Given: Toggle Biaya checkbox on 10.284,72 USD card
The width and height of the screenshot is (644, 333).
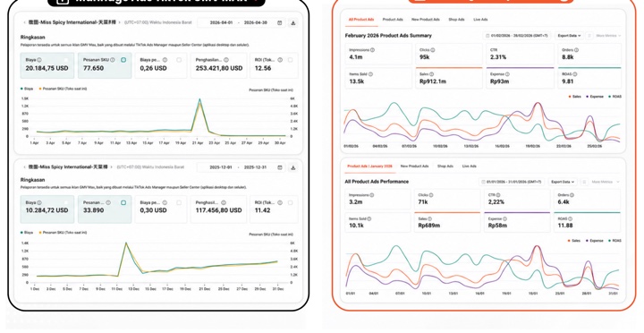Looking at the screenshot, I should (66, 202).
